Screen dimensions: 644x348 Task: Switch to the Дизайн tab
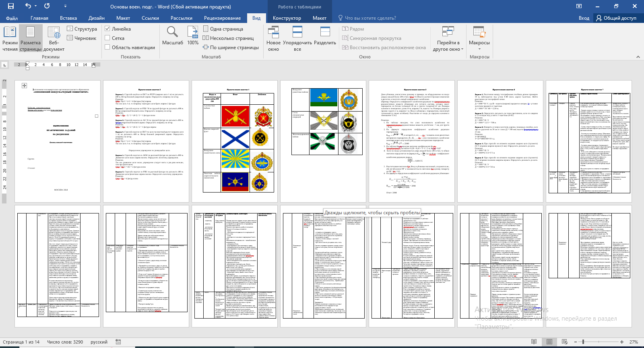point(97,18)
